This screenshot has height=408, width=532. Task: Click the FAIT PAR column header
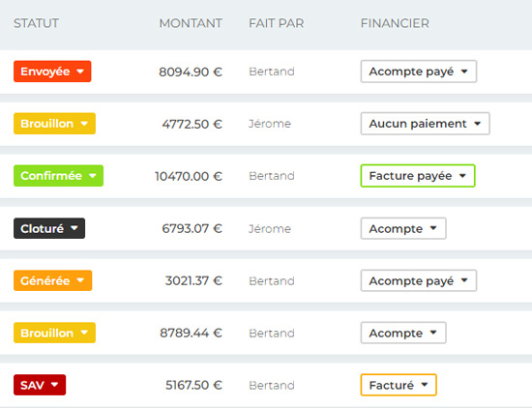point(277,23)
